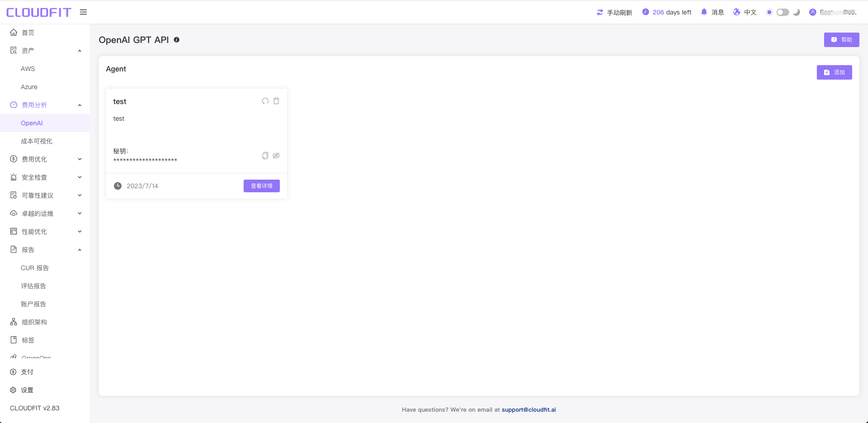The width and height of the screenshot is (868, 423).
Task: Click the 帮助 help button
Action: [x=841, y=40]
